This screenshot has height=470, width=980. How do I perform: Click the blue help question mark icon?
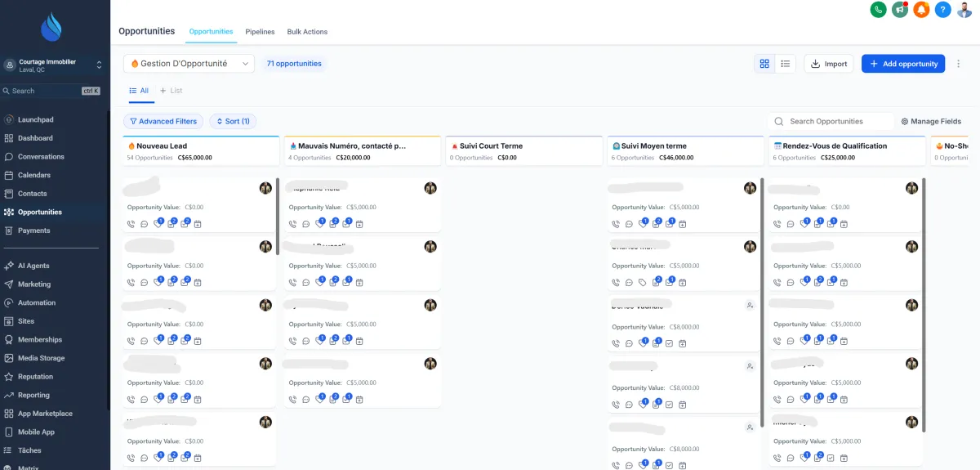(942, 10)
